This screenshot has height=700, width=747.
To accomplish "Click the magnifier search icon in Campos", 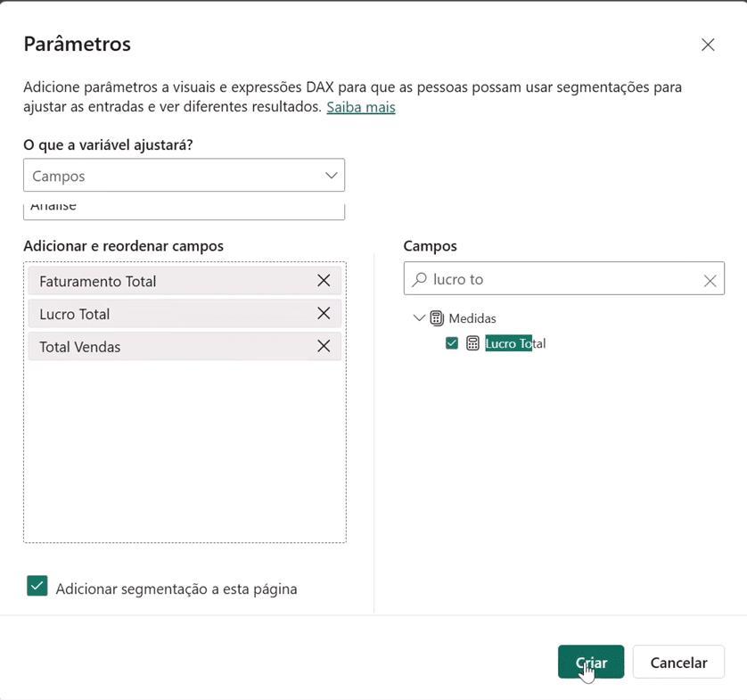I will pos(420,279).
